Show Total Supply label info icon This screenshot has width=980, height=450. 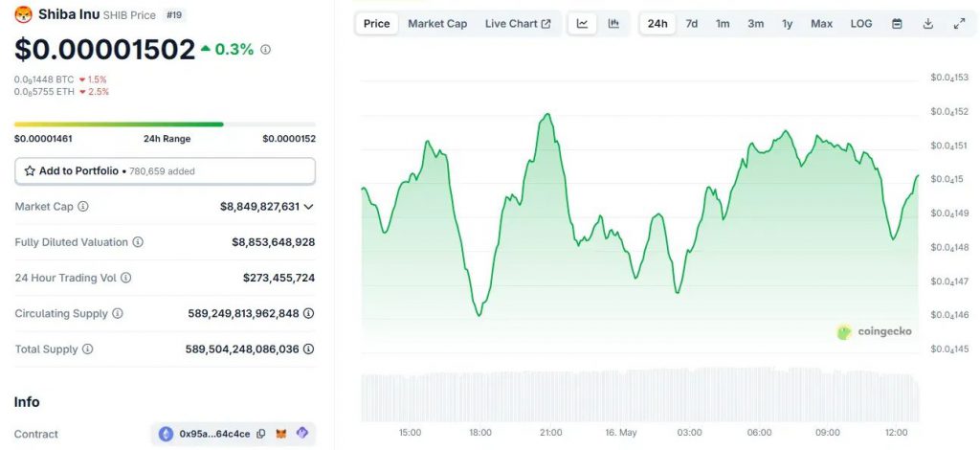(x=87, y=349)
